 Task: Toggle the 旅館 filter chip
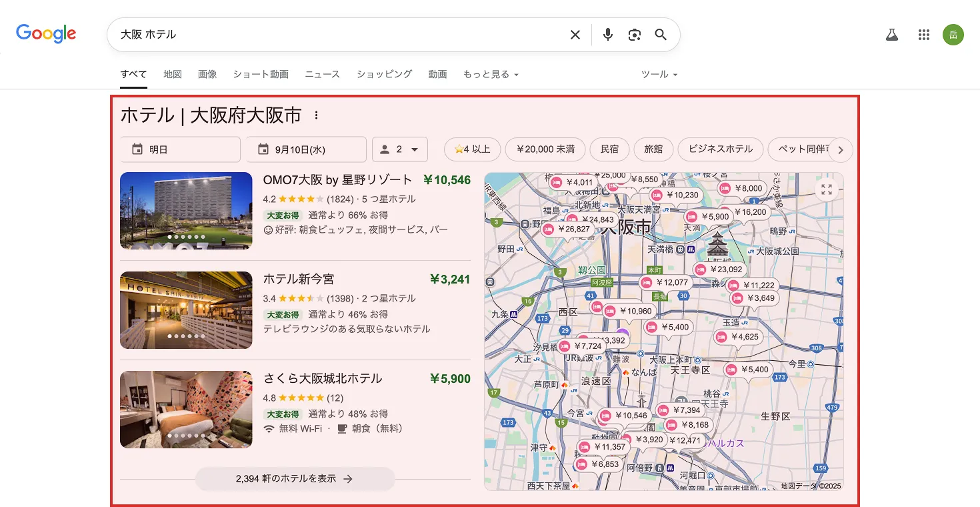[653, 149]
